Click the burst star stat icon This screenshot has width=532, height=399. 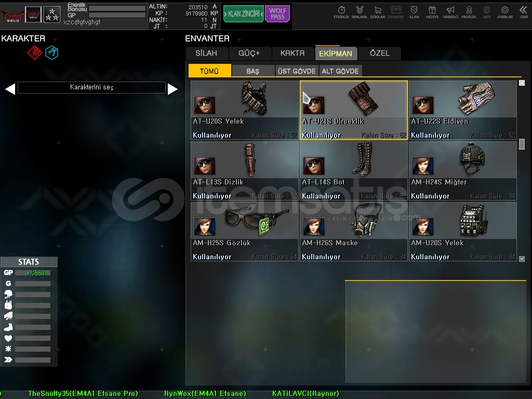[x=8, y=349]
